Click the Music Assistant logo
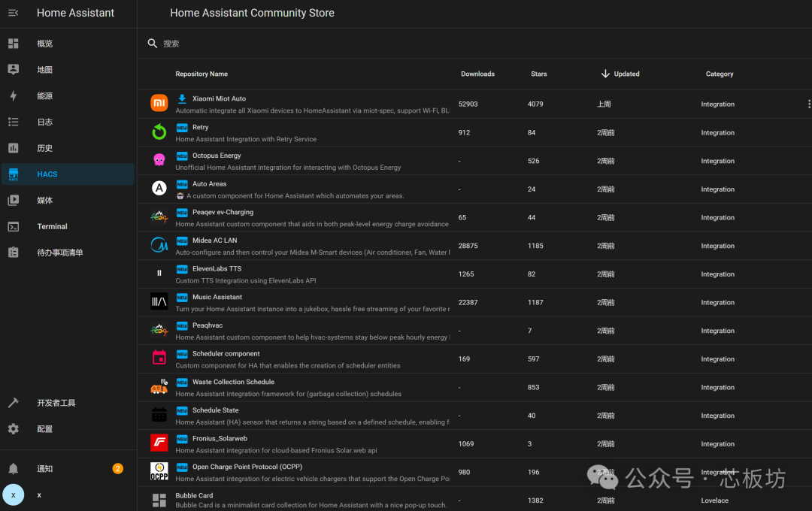 159,301
